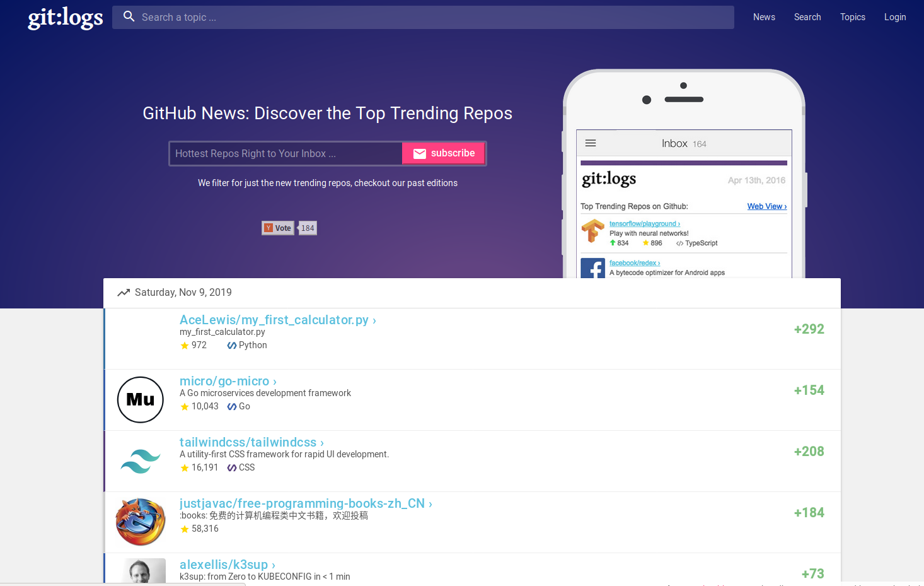
Task: Open alexellis/k3sup repo link
Action: click(x=228, y=565)
